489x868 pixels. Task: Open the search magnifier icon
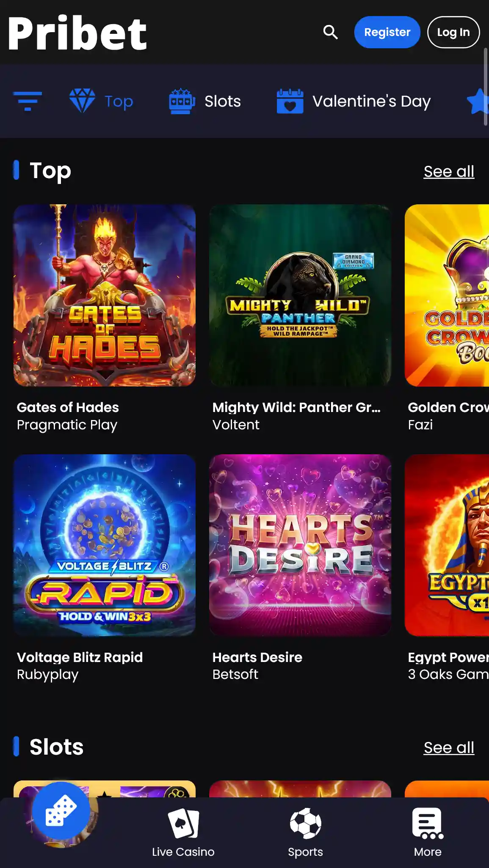click(330, 32)
